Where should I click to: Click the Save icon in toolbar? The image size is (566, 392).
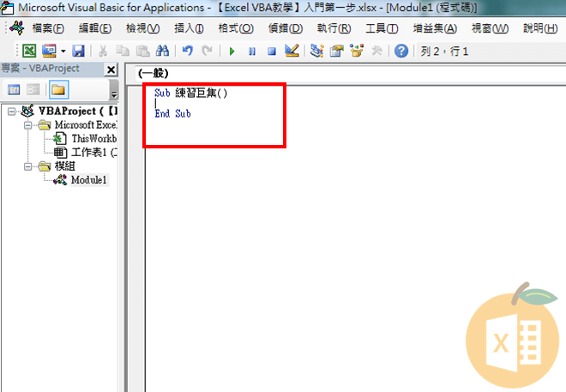coord(78,51)
